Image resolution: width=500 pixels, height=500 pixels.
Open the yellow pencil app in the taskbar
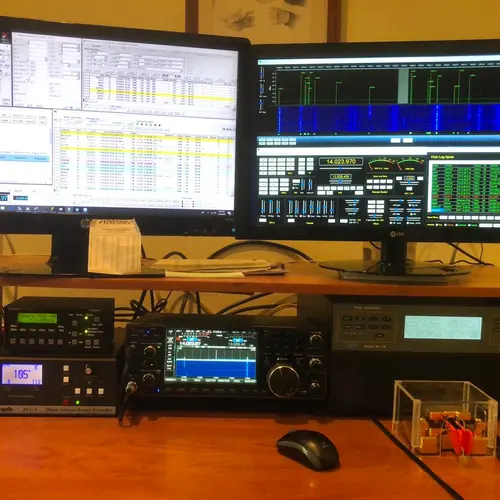52,209
